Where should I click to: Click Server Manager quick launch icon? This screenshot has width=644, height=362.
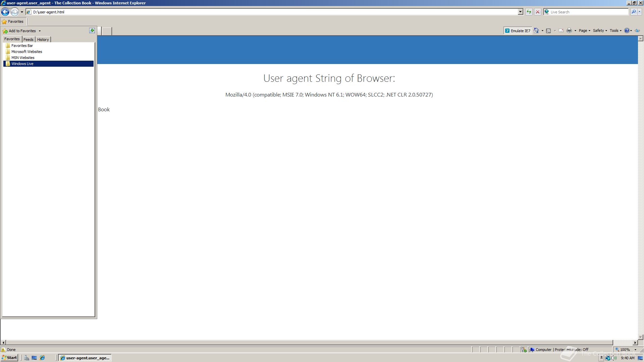tap(26, 358)
